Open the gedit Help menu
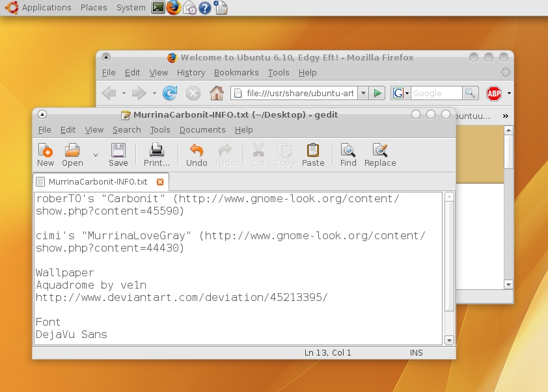The height and width of the screenshot is (392, 548). [x=243, y=130]
